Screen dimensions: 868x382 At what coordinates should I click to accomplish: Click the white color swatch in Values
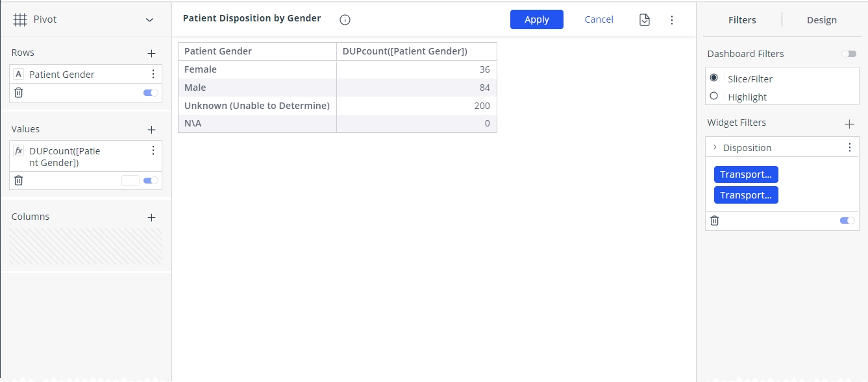[x=130, y=180]
